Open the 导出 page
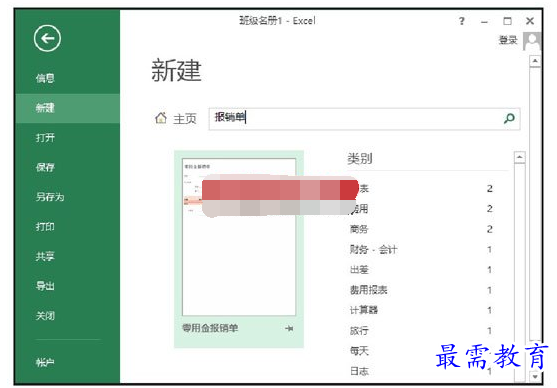Screen dimensions: 557x388 tap(45, 286)
